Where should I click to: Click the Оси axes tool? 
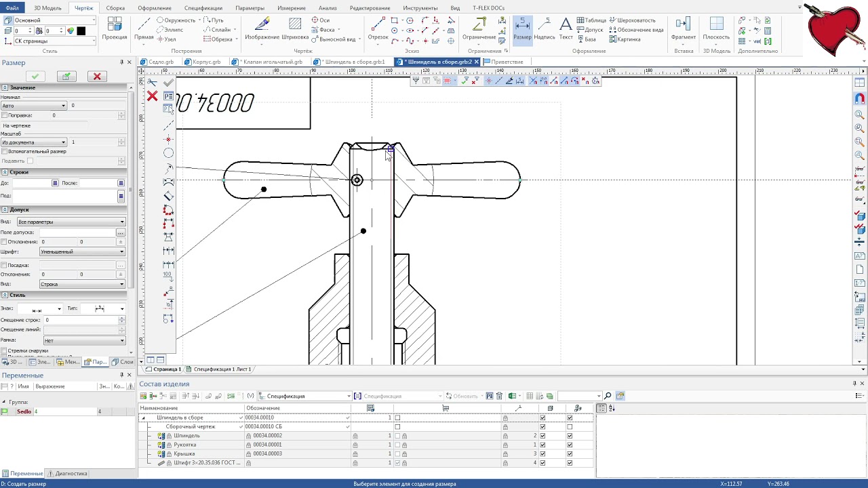coord(321,20)
